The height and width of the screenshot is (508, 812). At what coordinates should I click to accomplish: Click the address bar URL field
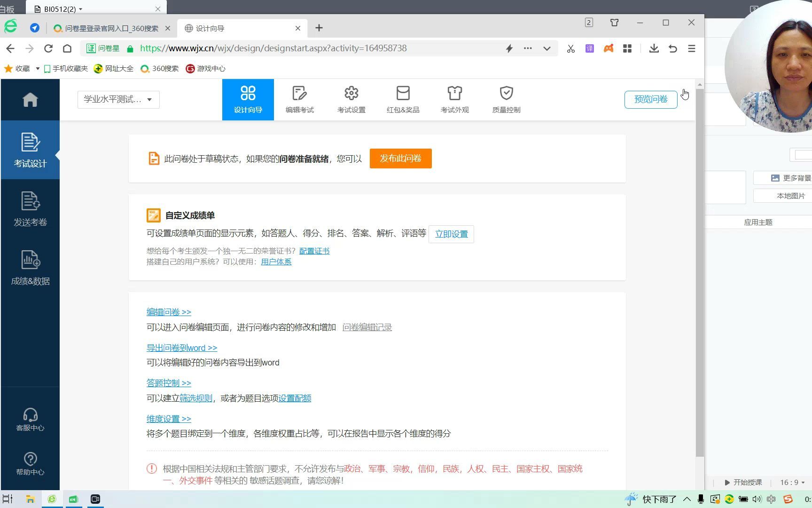tap(273, 48)
